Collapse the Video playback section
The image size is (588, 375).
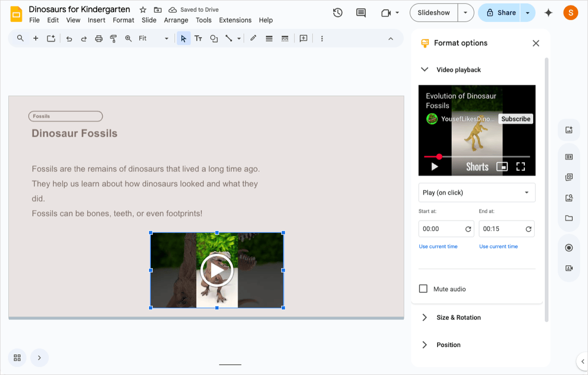425,70
